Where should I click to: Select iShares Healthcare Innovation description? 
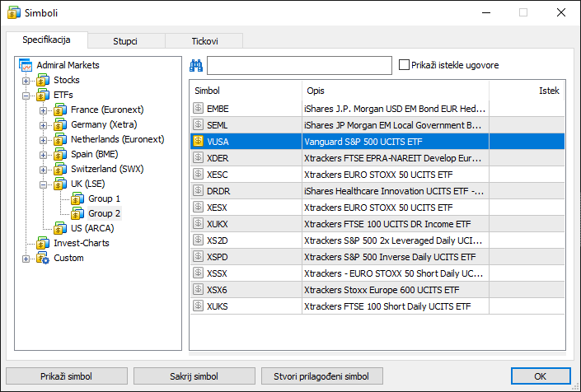[394, 191]
